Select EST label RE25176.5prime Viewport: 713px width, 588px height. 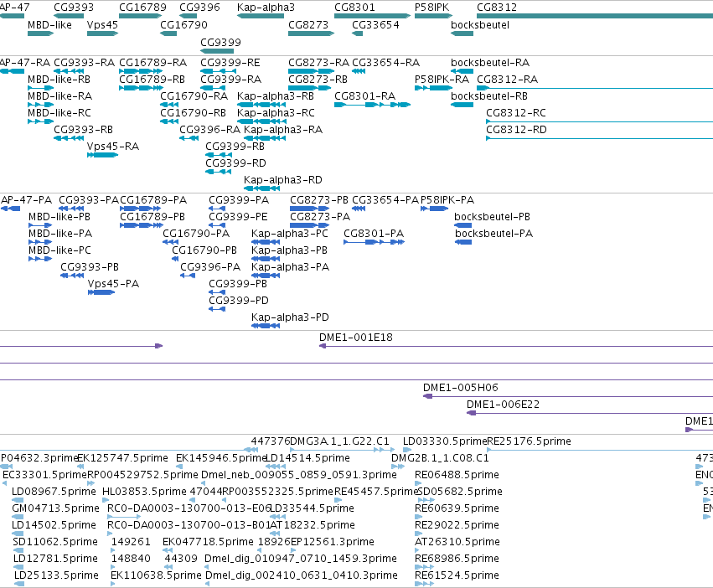(530, 441)
